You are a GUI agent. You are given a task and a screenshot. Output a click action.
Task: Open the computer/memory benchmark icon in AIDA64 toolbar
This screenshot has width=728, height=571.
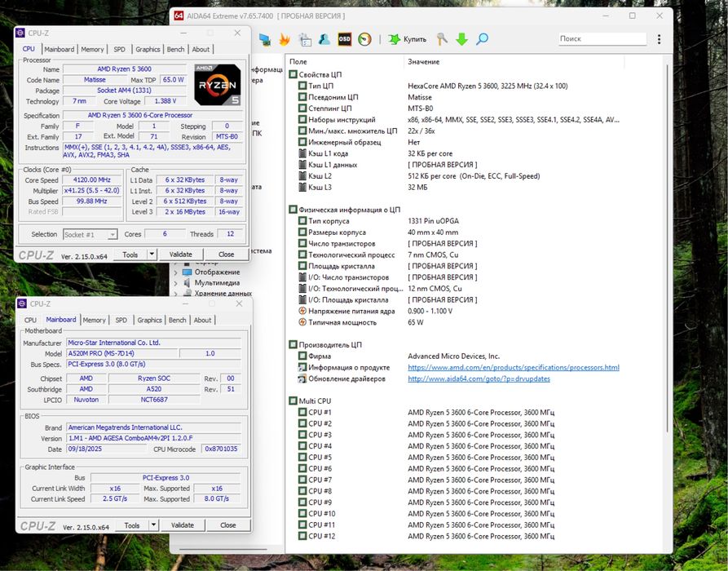(265, 39)
